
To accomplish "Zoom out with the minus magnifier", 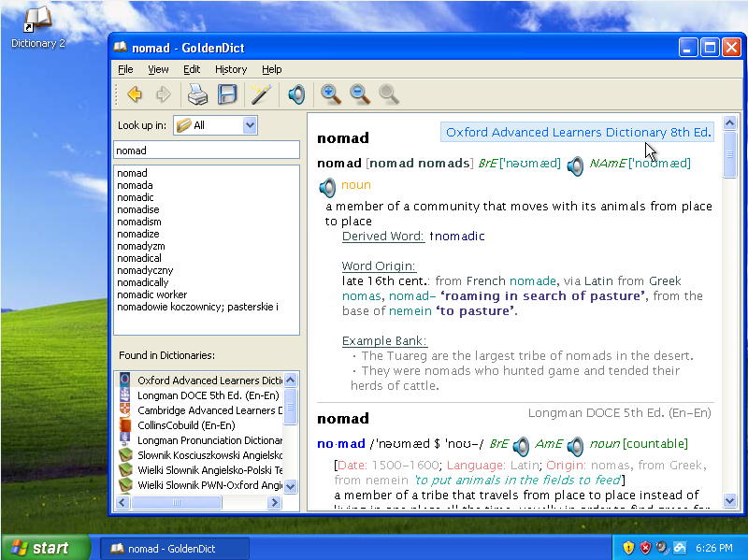I will tap(360, 94).
